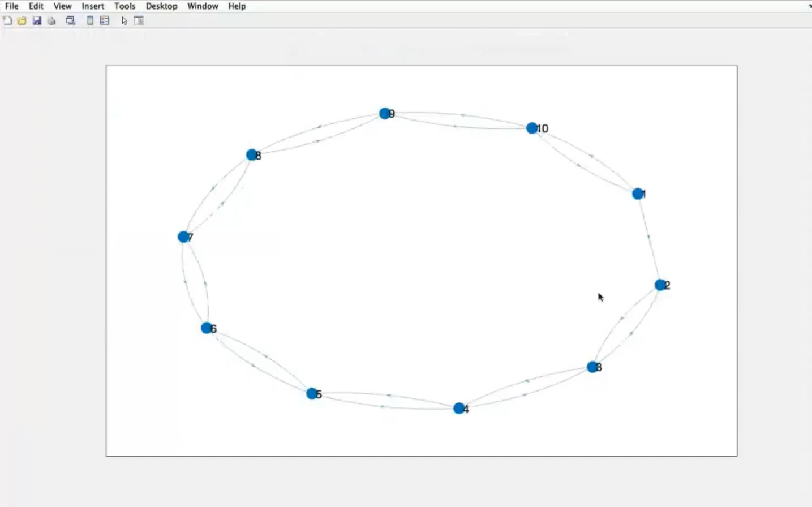Open the Insert menu
This screenshot has height=507, width=812.
(x=93, y=6)
